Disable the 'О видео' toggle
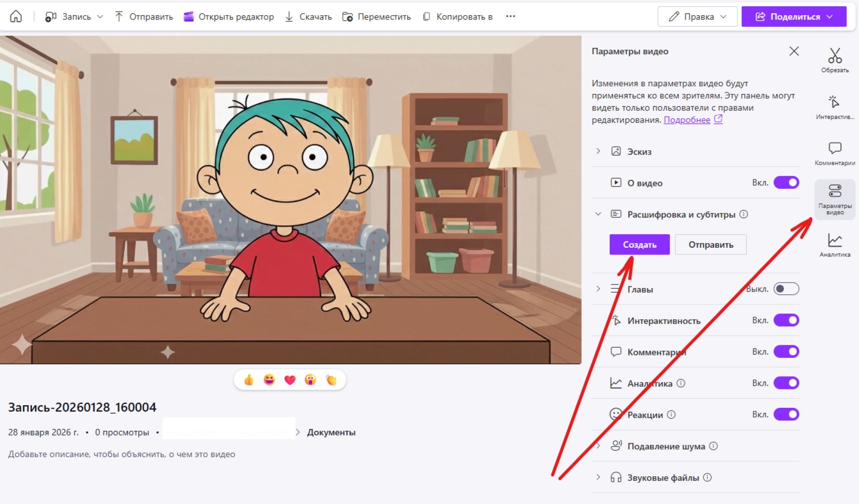 (x=786, y=182)
